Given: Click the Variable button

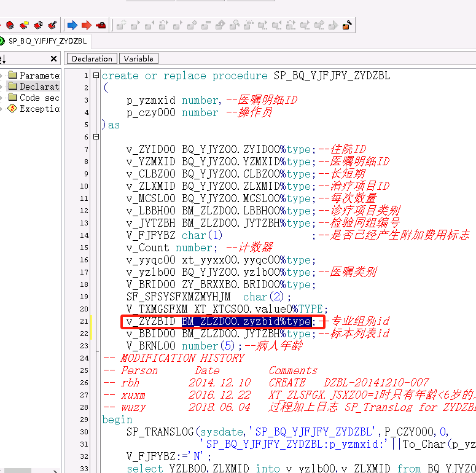Looking at the screenshot, I should tap(138, 58).
